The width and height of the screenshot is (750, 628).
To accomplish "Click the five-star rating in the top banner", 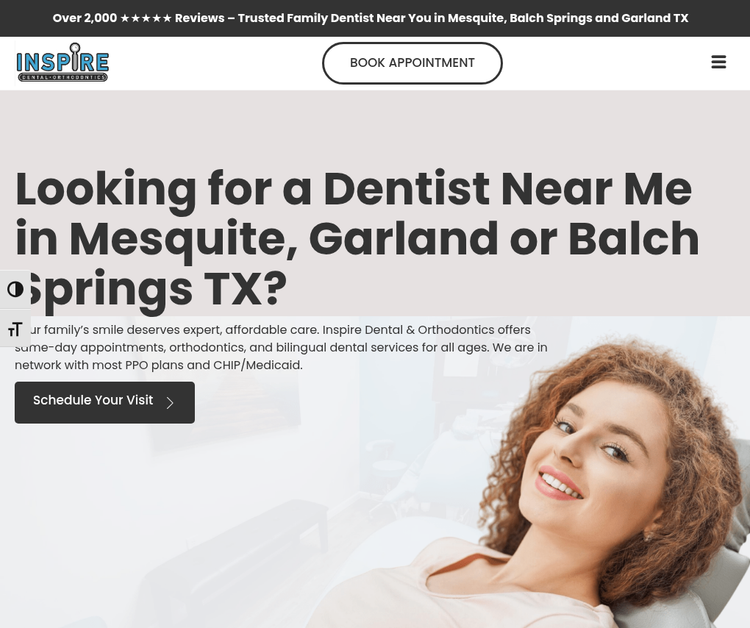I will coord(146,18).
